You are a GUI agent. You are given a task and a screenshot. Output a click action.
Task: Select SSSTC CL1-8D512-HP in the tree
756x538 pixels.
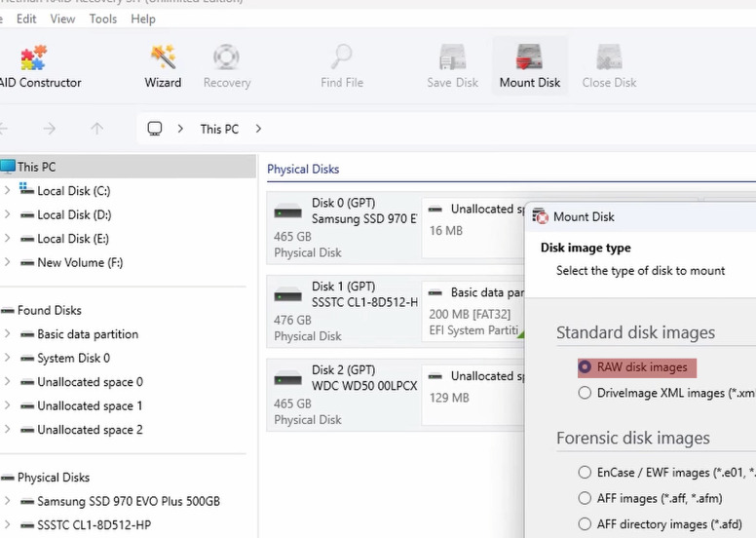coord(94,524)
